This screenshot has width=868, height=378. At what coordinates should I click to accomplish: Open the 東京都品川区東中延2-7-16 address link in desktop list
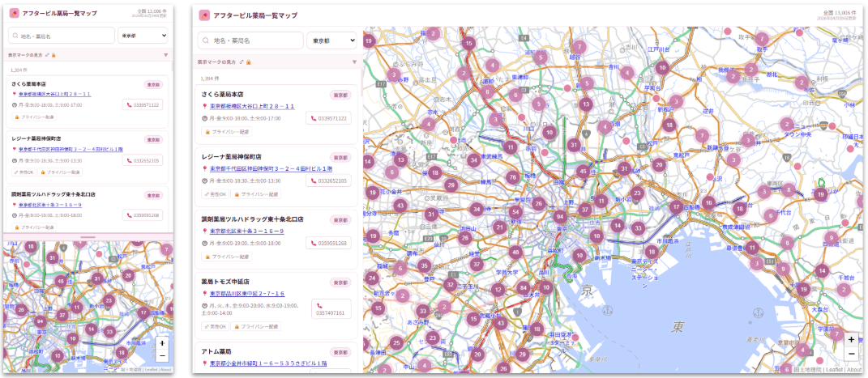[x=247, y=294]
